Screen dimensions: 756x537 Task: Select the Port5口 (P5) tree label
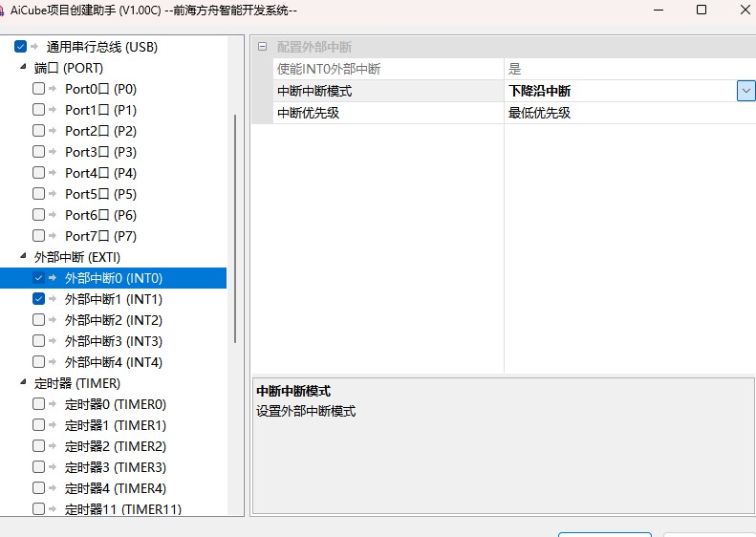pyautogui.click(x=100, y=194)
